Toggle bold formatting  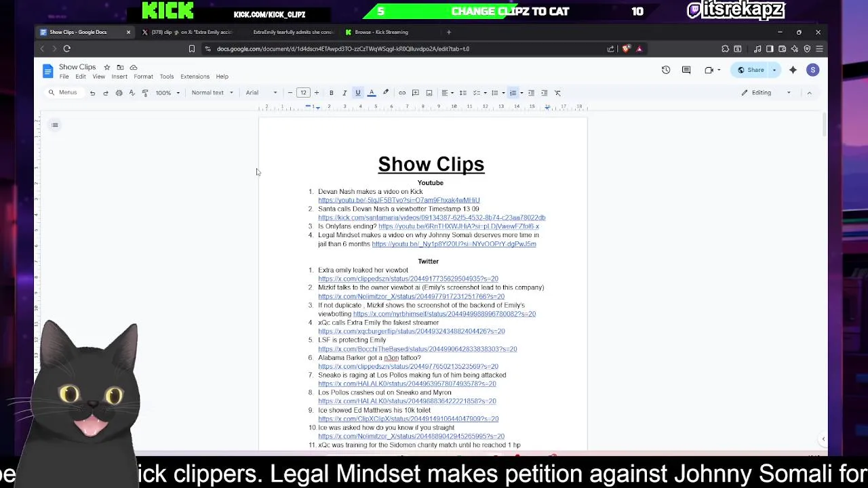(331, 93)
